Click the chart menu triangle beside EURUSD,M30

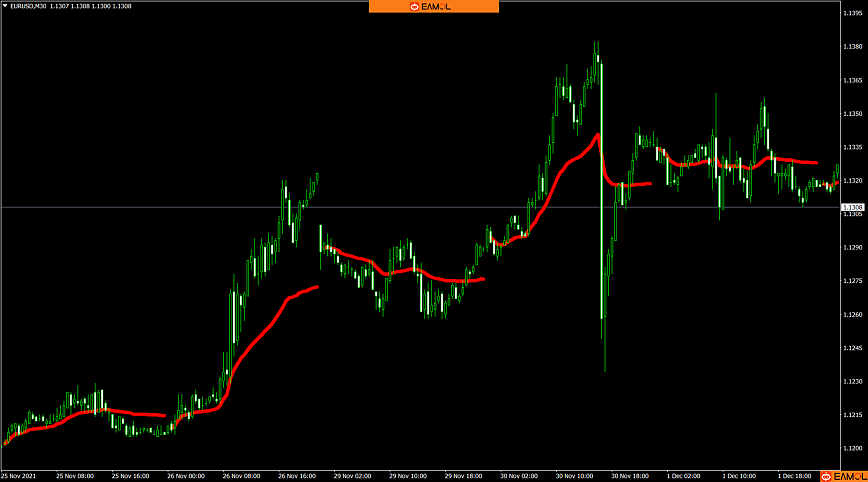[x=5, y=6]
